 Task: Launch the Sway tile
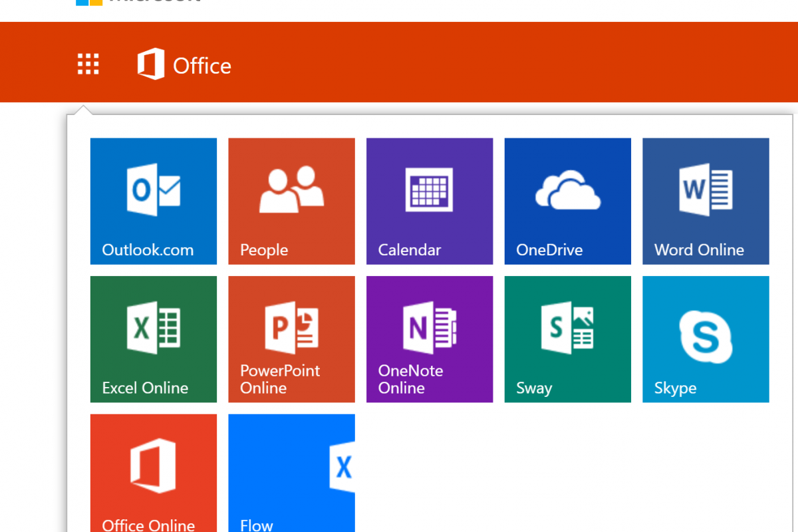tap(567, 339)
